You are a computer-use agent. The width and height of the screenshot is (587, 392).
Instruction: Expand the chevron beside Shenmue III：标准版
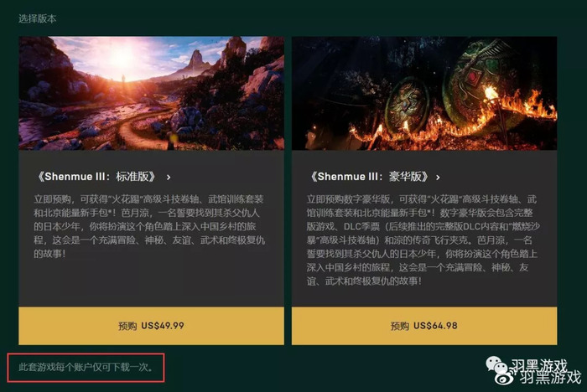[169, 178]
